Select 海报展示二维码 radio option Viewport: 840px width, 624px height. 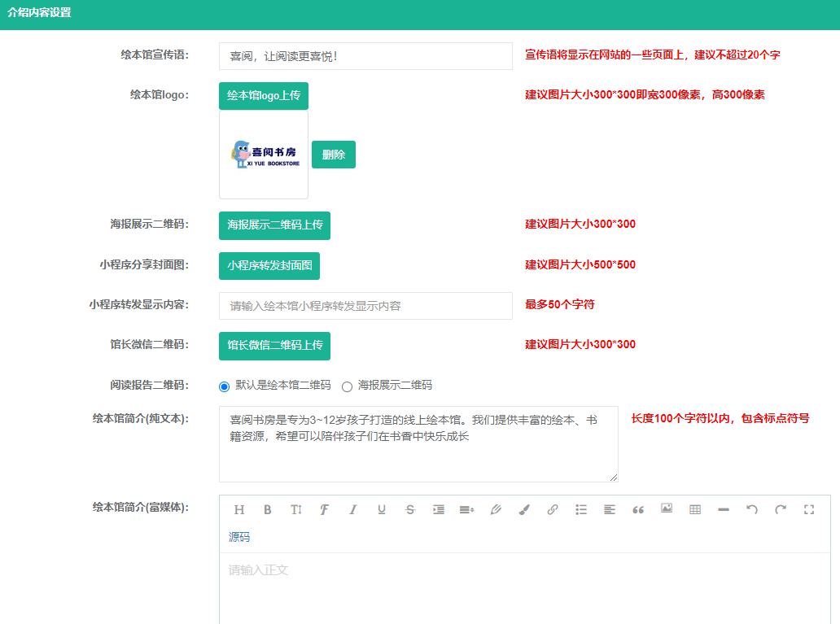[347, 386]
